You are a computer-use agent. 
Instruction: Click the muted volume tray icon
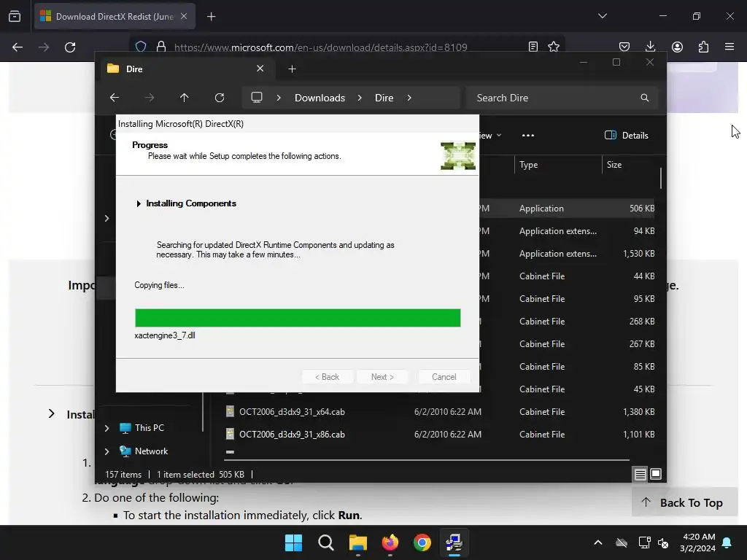663,542
